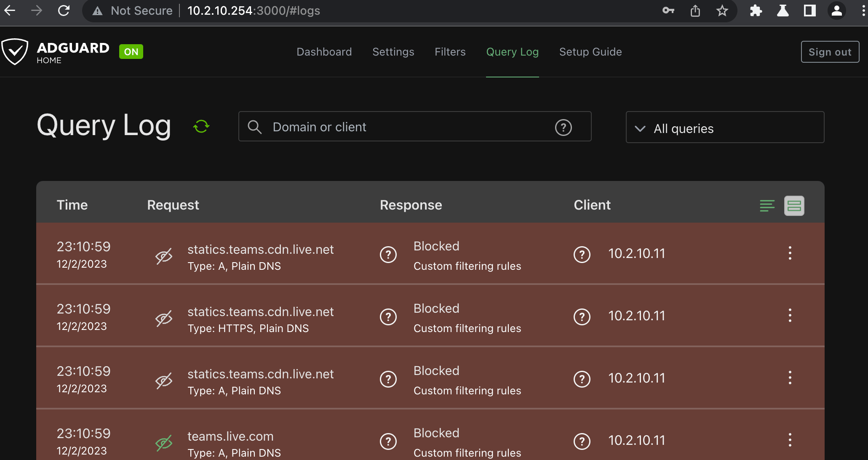
Task: Show client info for first 10.2.10.11 row
Action: pyautogui.click(x=582, y=255)
